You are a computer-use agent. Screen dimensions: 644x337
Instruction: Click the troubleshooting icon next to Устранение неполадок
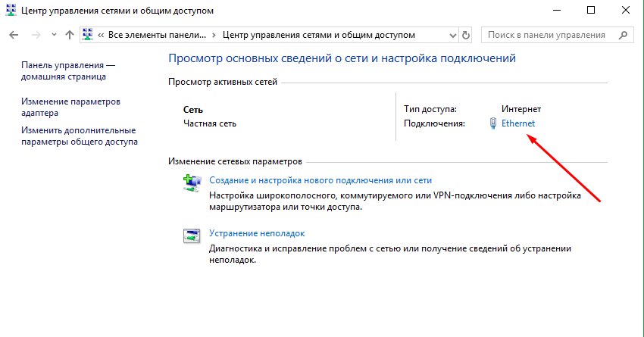click(x=192, y=236)
